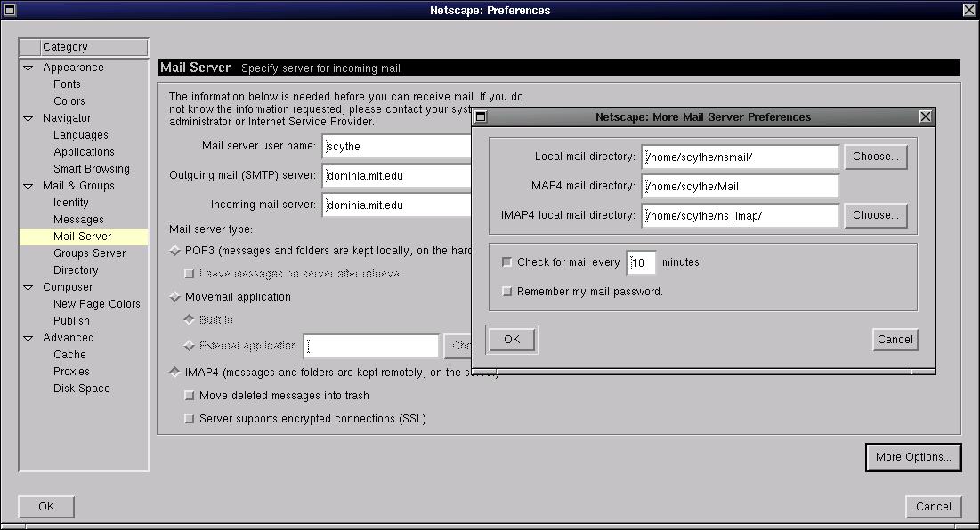Click window menu icon of Netscape Preferences title bar
This screenshot has height=530, width=980.
pyautogui.click(x=10, y=11)
